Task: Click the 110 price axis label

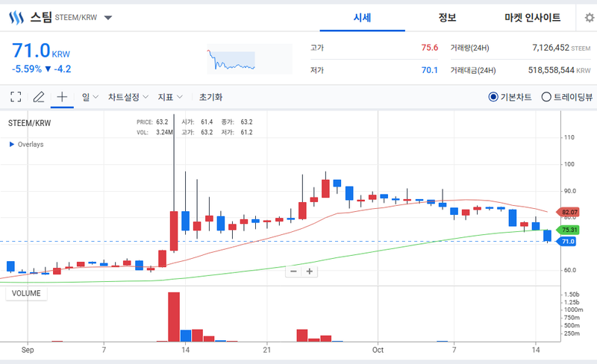Action: point(569,137)
